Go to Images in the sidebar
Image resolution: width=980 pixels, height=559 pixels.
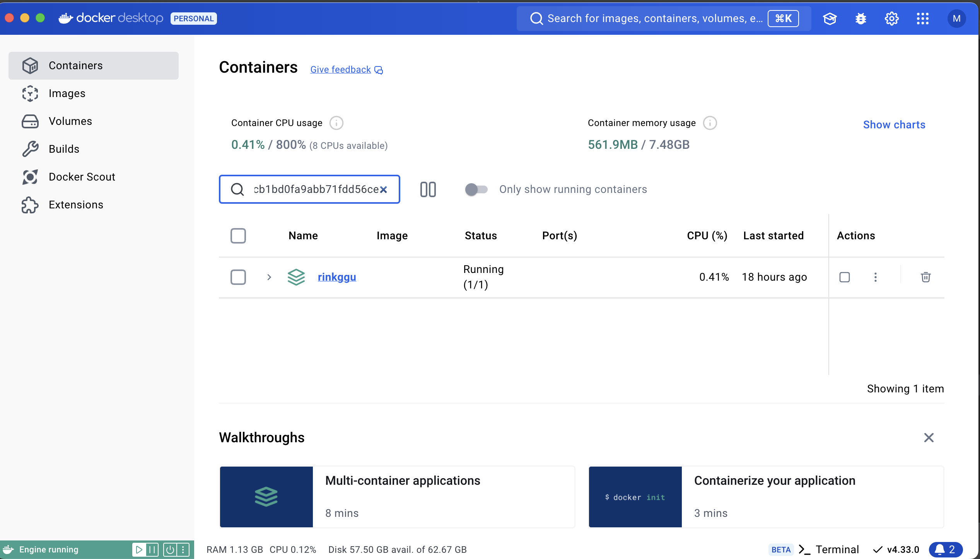[x=67, y=94]
